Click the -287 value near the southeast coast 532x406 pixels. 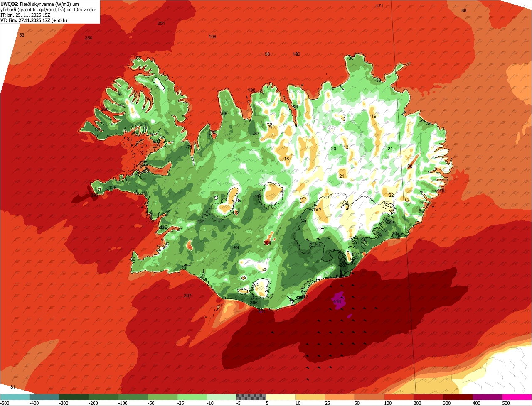pos(342,264)
